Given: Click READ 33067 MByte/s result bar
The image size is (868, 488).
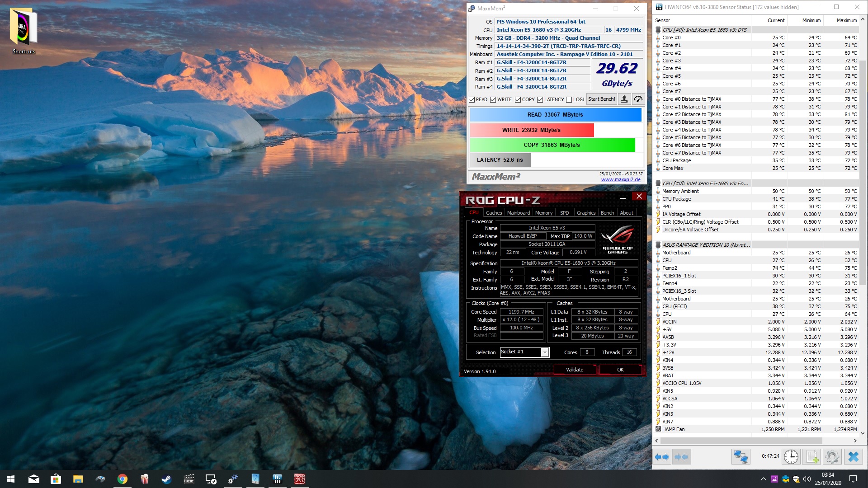Looking at the screenshot, I should (556, 115).
